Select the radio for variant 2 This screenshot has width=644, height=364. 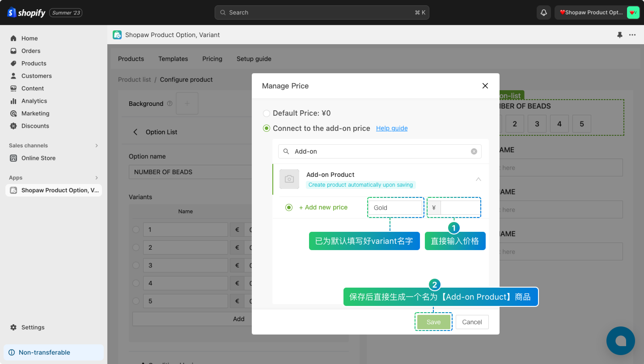[x=136, y=247]
